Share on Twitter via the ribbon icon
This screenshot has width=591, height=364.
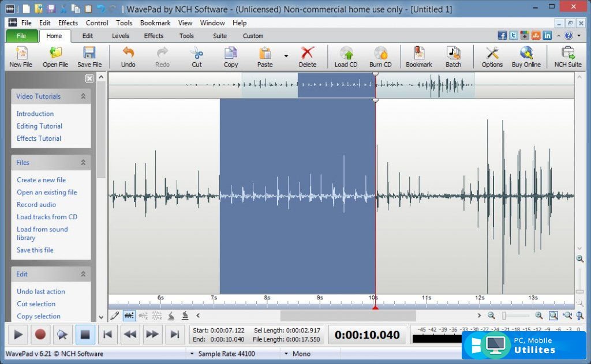(x=513, y=35)
